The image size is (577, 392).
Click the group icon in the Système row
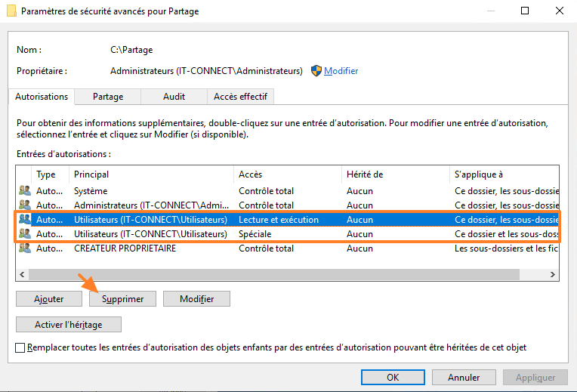coord(25,190)
